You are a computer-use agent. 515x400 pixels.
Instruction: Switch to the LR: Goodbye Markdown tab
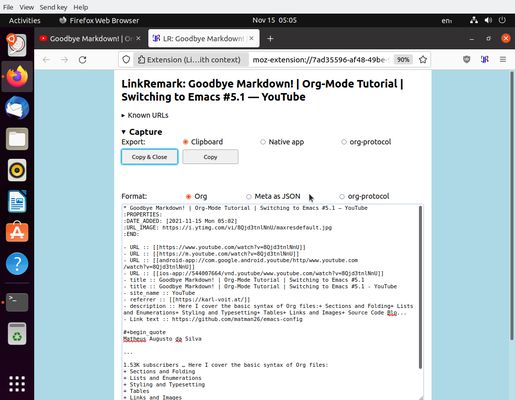tap(204, 39)
